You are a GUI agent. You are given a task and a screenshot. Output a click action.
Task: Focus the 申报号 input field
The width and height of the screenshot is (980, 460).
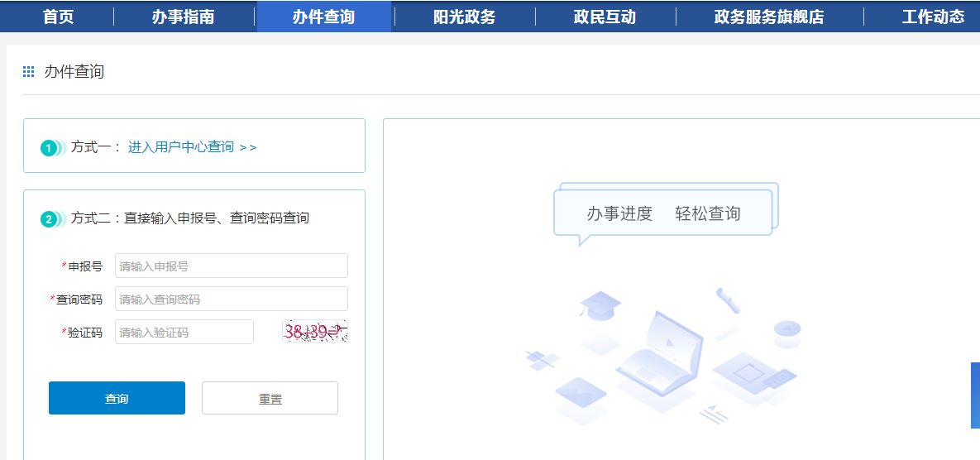coord(231,266)
